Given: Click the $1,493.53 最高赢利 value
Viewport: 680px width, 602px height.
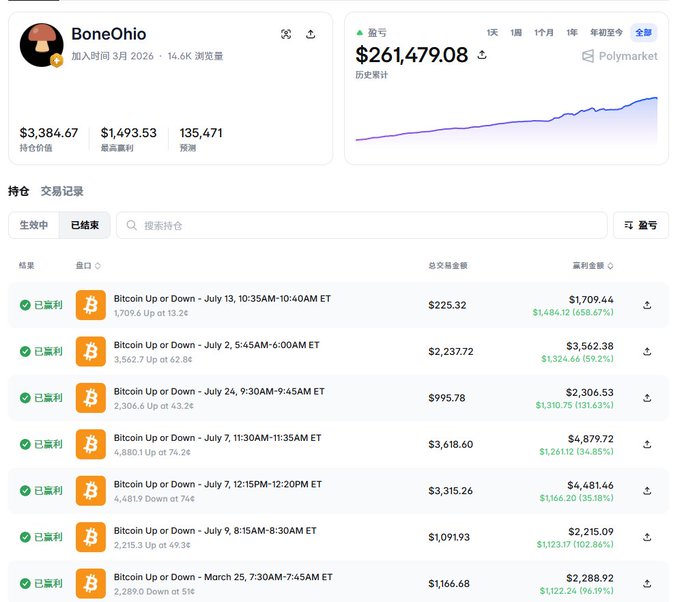Looking at the screenshot, I should (x=128, y=133).
